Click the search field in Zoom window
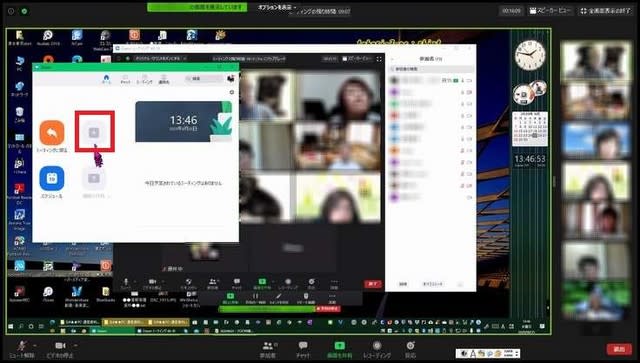640x363 pixels. click(204, 78)
